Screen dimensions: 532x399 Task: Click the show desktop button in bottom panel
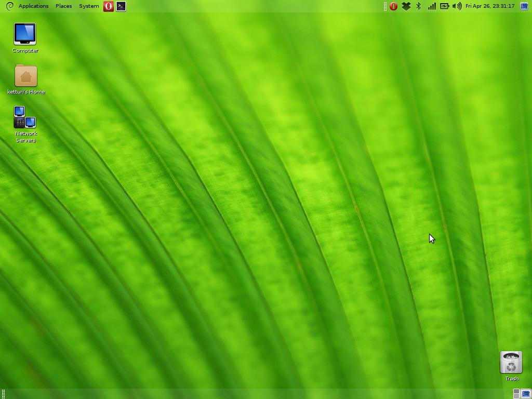click(526, 394)
